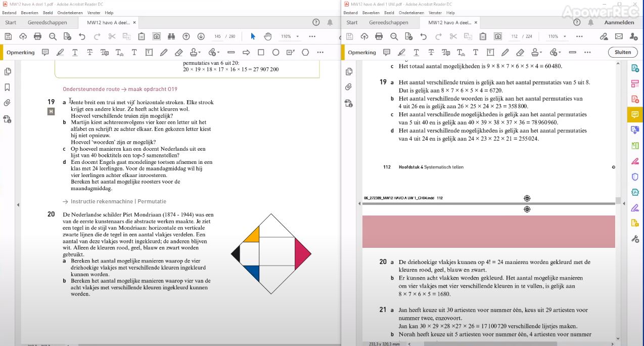This screenshot has height=346, width=644.
Task: Go to previous page with up arrow in left window
Action: (186, 36)
